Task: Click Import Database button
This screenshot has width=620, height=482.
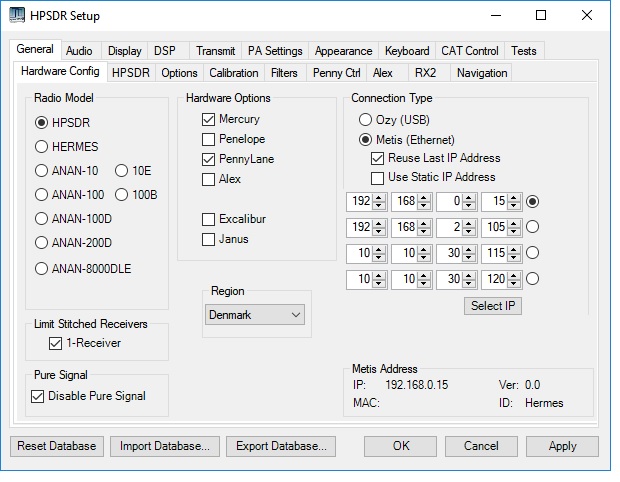Action: pos(165,446)
